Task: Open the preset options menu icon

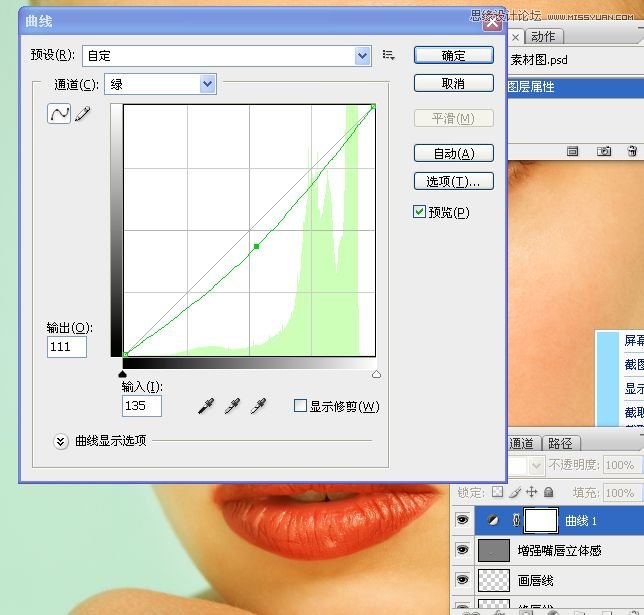Action: 388,55
